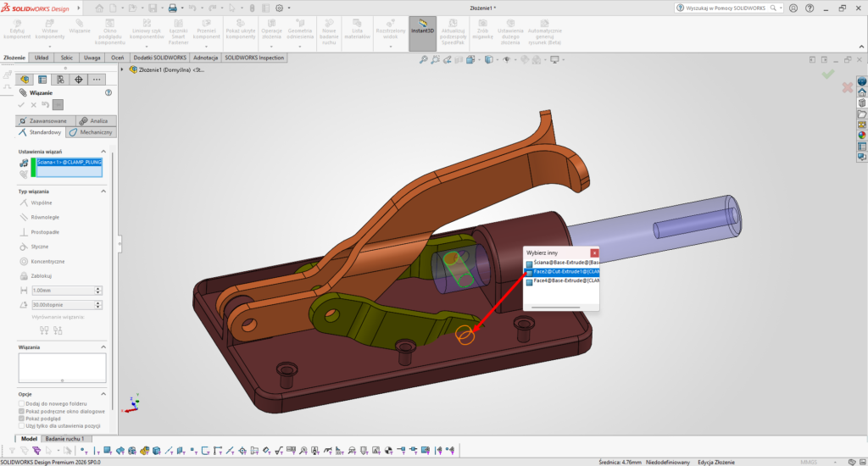Click the SOLIDWORKS help question mark in title bar
Screen dimensions: 868x466
click(810, 8)
